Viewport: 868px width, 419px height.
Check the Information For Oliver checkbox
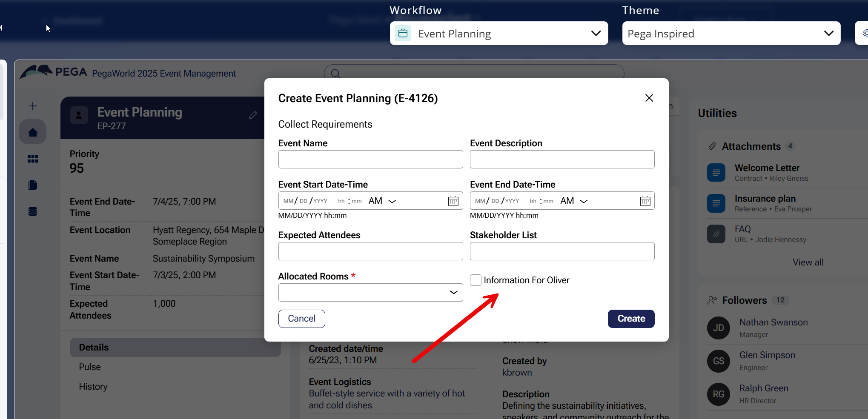click(x=476, y=280)
